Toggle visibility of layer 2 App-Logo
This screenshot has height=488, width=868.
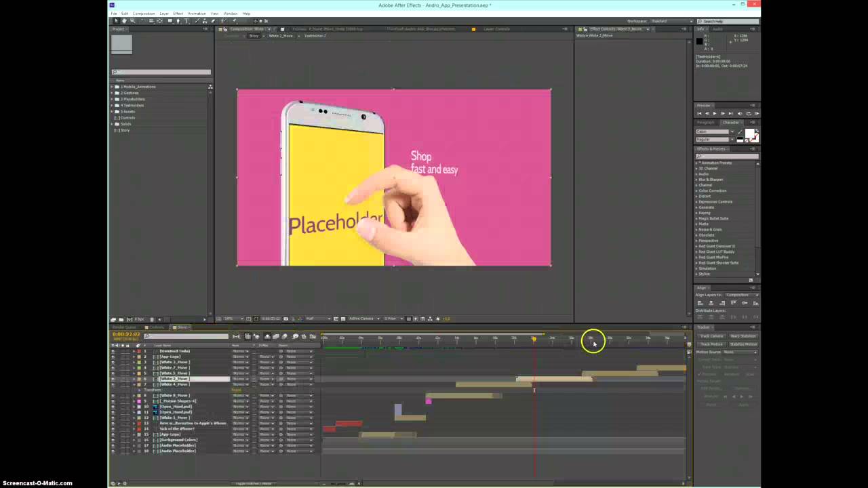point(113,357)
